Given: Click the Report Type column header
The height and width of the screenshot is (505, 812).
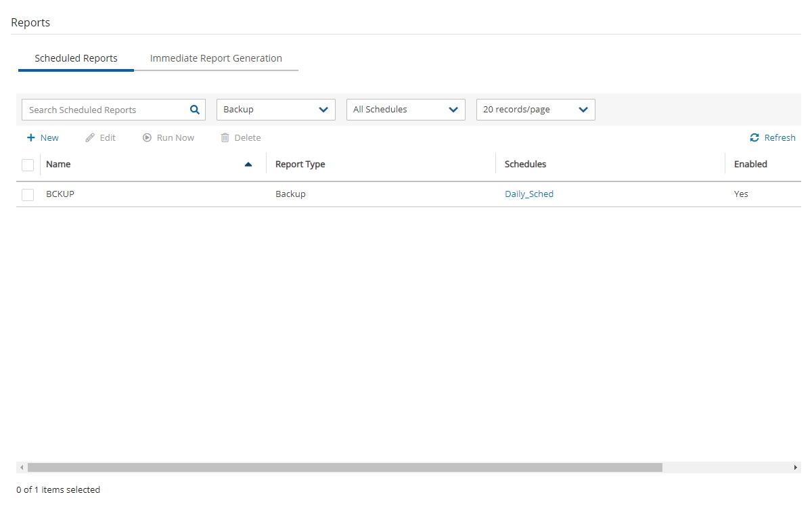Looking at the screenshot, I should (x=300, y=164).
